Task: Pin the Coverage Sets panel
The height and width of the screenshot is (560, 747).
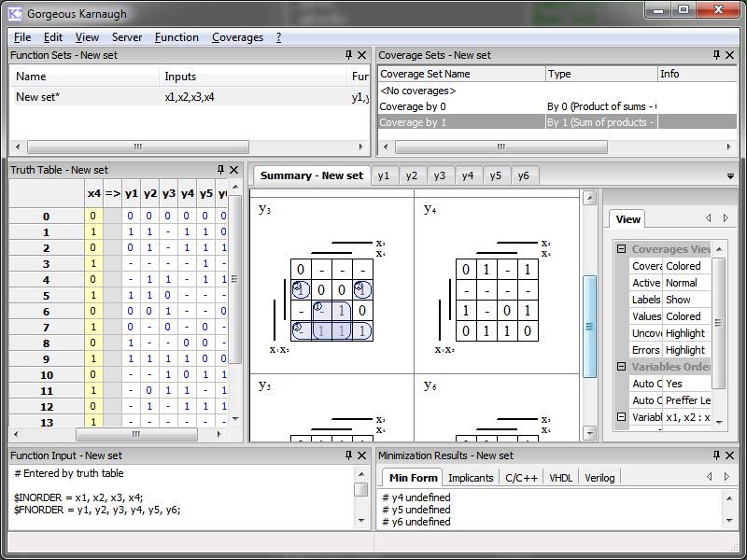Action: pyautogui.click(x=716, y=55)
